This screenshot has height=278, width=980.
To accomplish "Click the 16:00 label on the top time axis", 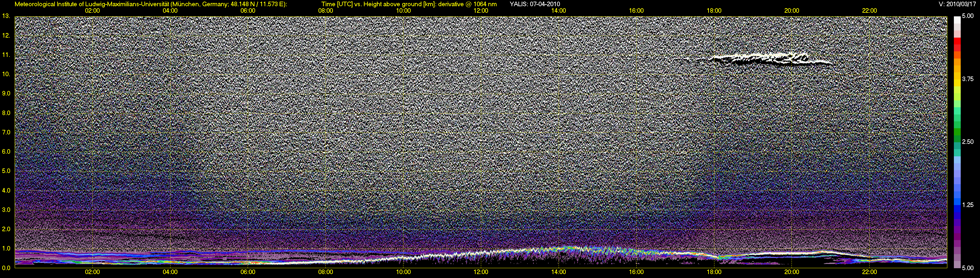I will [636, 11].
